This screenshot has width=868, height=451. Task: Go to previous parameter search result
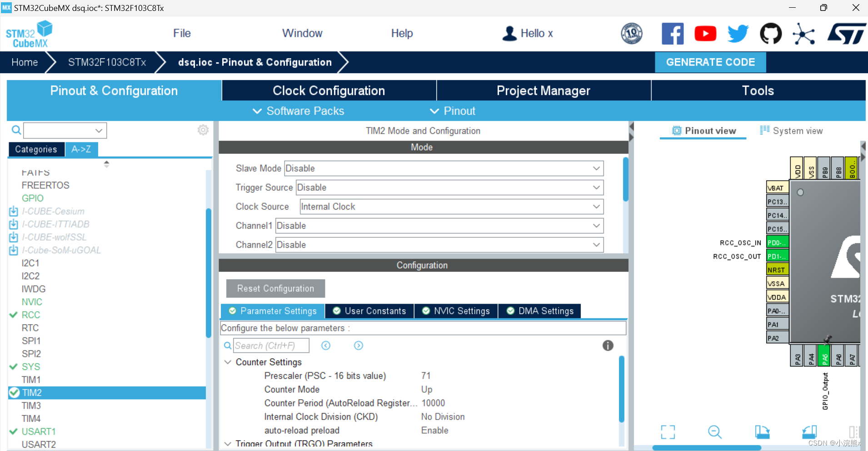click(326, 346)
